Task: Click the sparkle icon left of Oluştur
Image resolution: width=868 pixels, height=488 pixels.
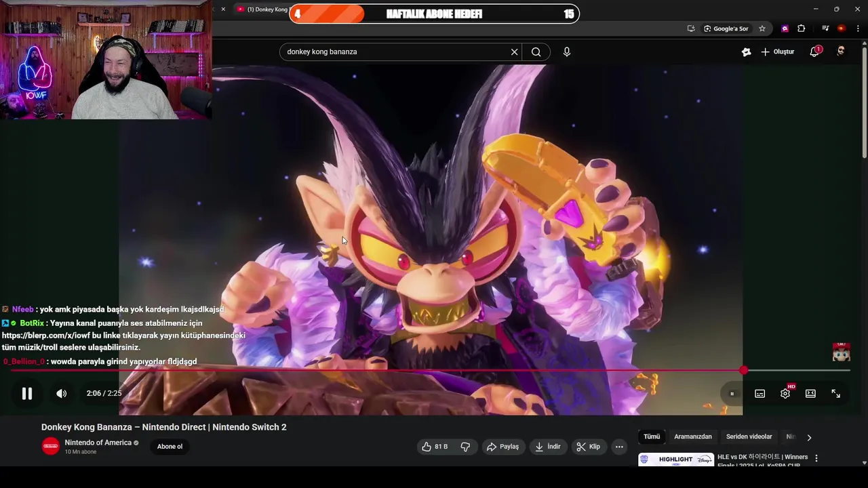Action: 746,52
